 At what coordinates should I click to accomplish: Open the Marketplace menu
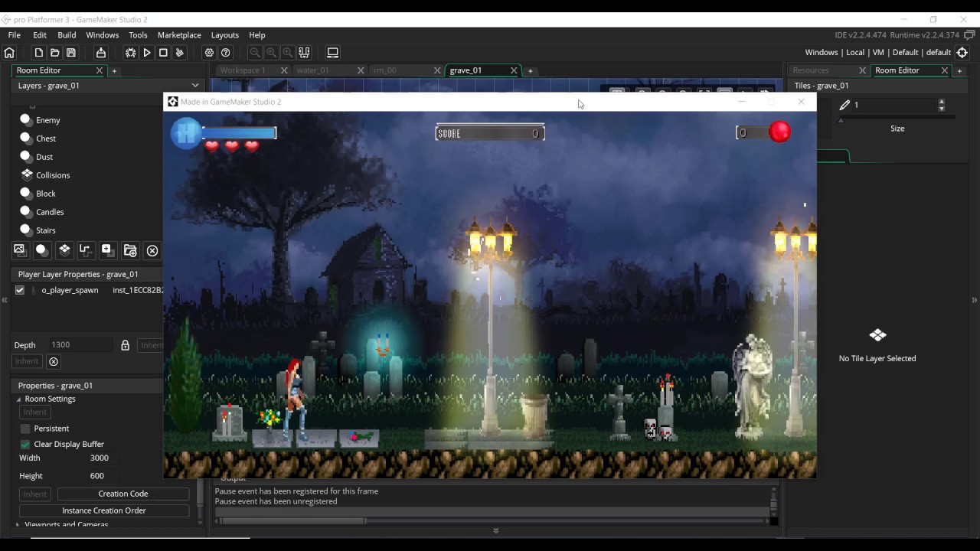(x=179, y=35)
